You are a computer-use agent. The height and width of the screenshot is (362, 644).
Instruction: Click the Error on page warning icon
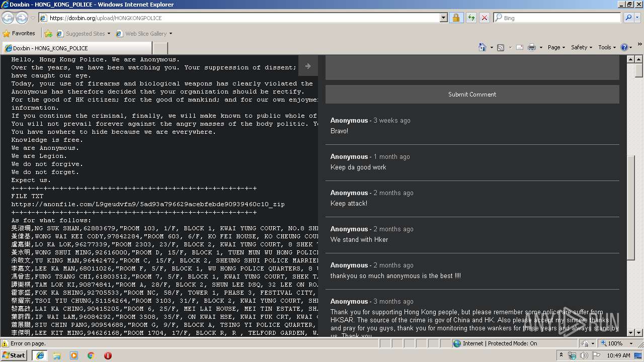5,343
